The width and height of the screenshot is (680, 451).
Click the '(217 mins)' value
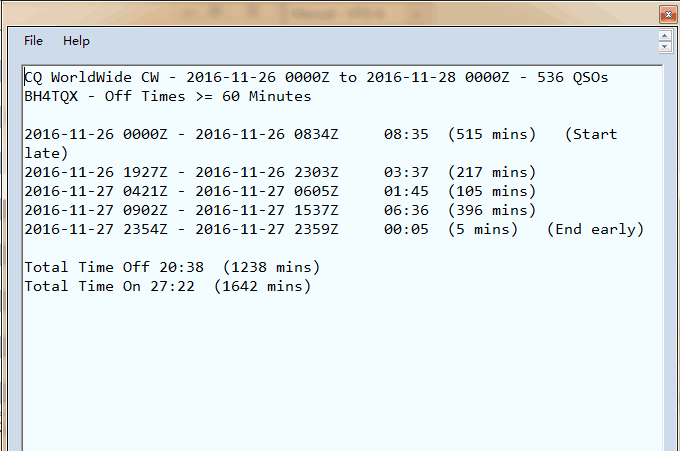coord(492,173)
